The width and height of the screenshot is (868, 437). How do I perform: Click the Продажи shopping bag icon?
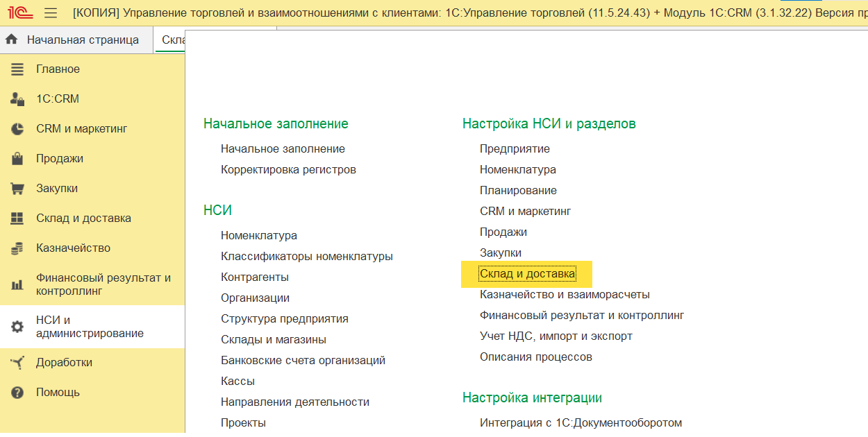[17, 159]
